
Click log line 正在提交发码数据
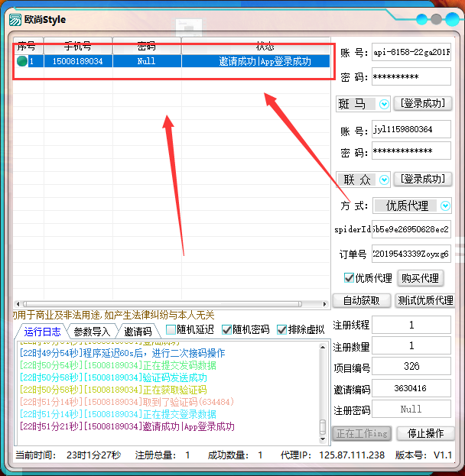coord(118,365)
